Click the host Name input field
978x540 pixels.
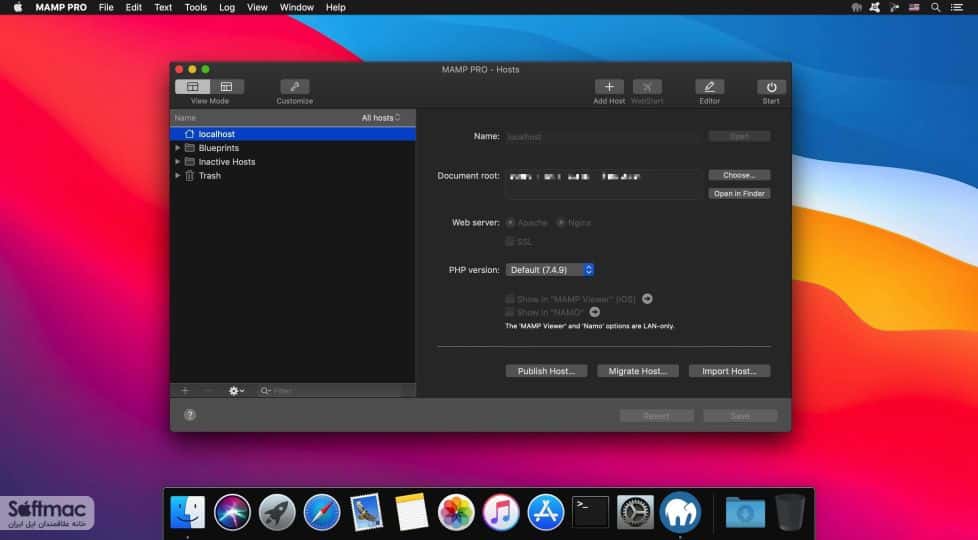(x=603, y=136)
